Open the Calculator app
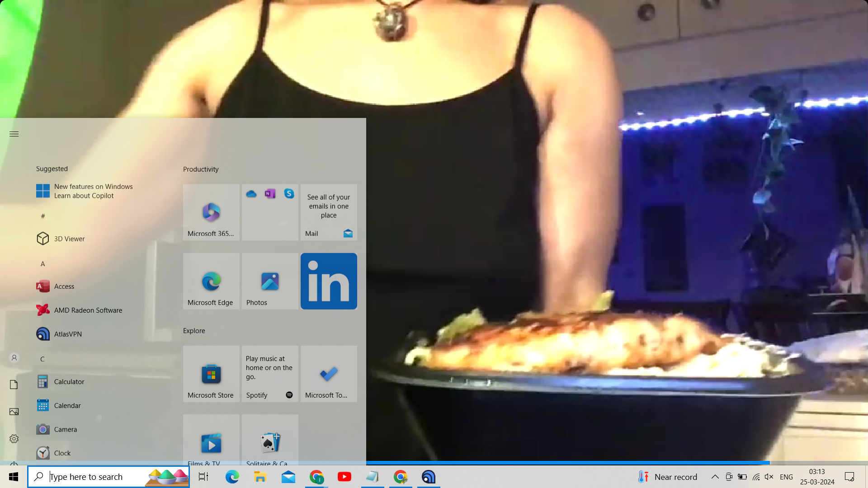This screenshot has width=868, height=488. (x=60, y=382)
